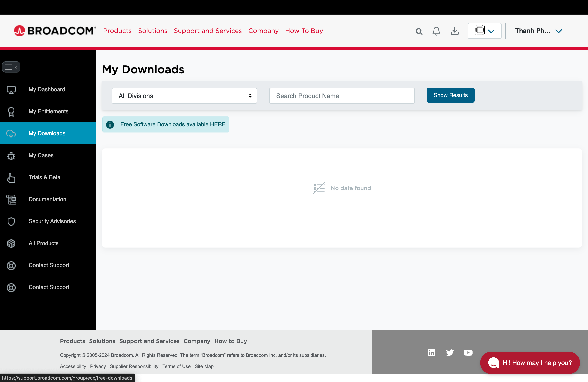Viewport: 588px width, 382px height.
Task: Open the Solutions top navigation menu
Action: [153, 31]
